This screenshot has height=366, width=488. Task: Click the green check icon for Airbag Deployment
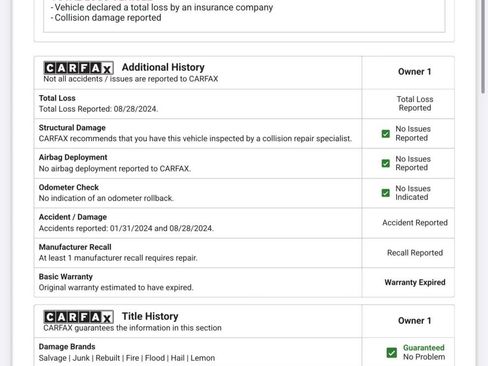tap(386, 163)
